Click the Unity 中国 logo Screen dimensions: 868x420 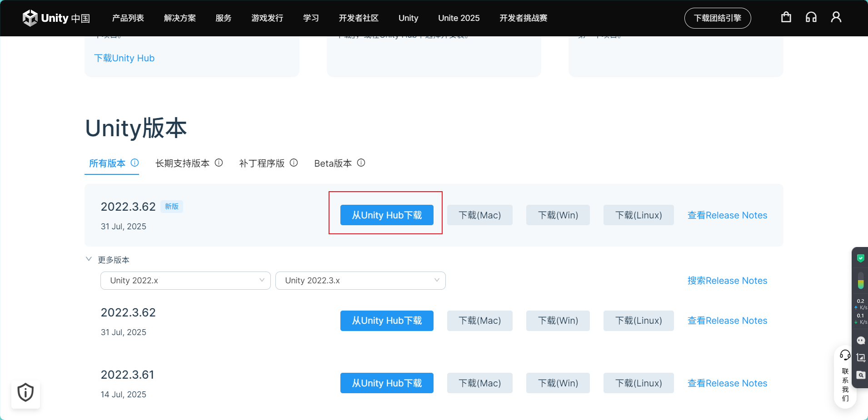[x=56, y=18]
